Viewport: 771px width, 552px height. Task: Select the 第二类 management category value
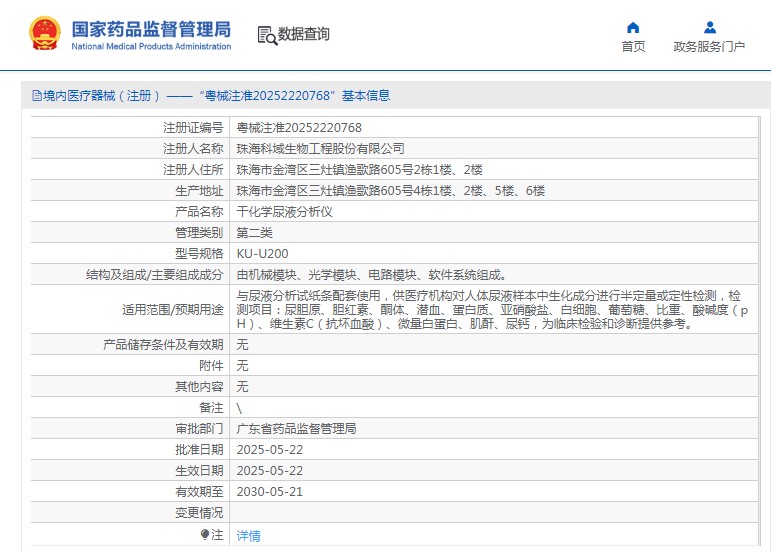[254, 233]
